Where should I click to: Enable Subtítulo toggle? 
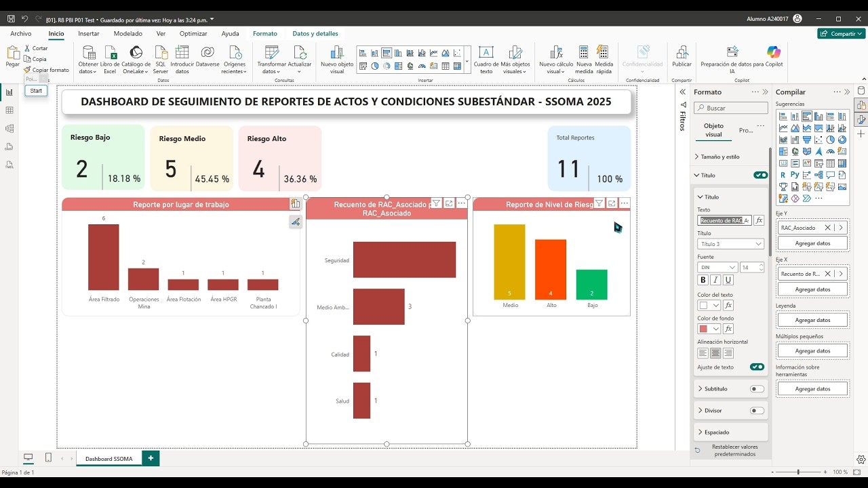[757, 389]
